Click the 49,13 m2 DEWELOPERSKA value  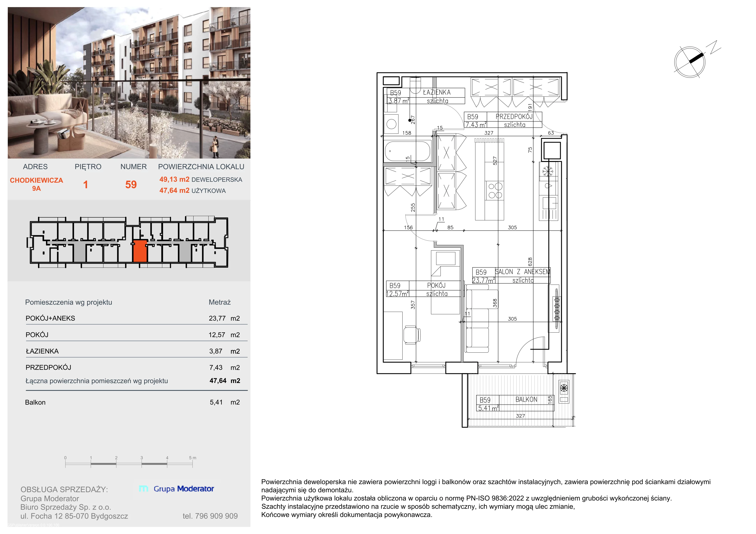[200, 179]
